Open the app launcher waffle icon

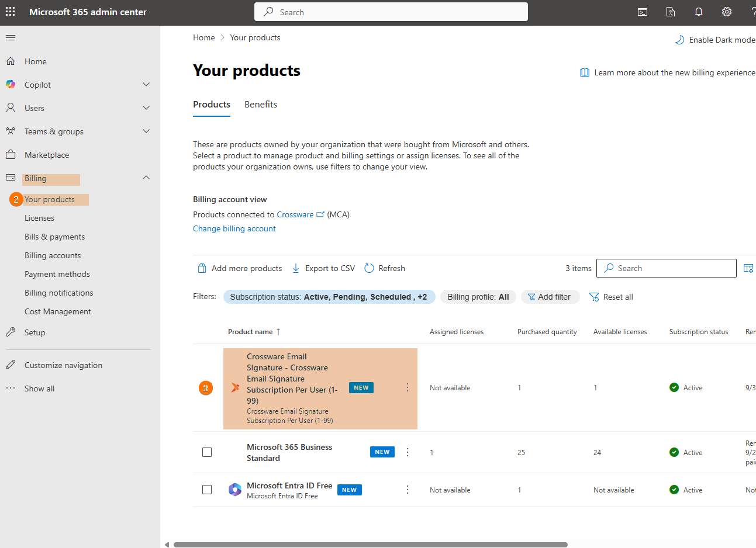pyautogui.click(x=11, y=12)
